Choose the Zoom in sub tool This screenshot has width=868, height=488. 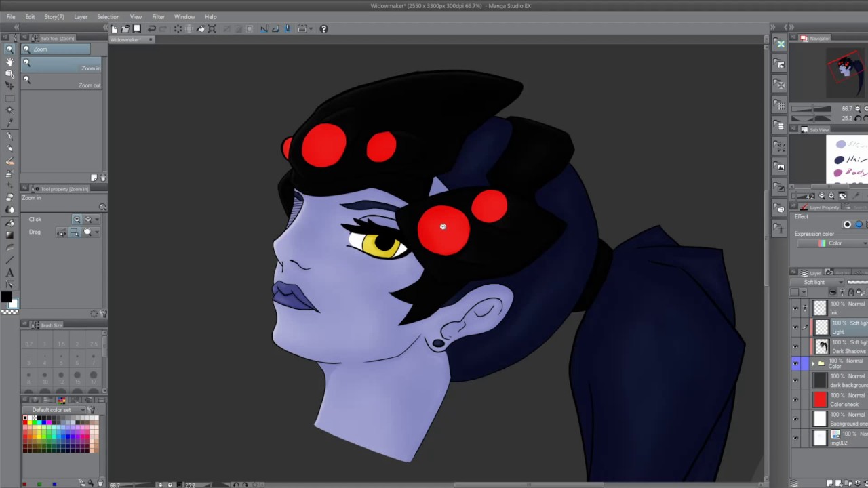(61, 65)
